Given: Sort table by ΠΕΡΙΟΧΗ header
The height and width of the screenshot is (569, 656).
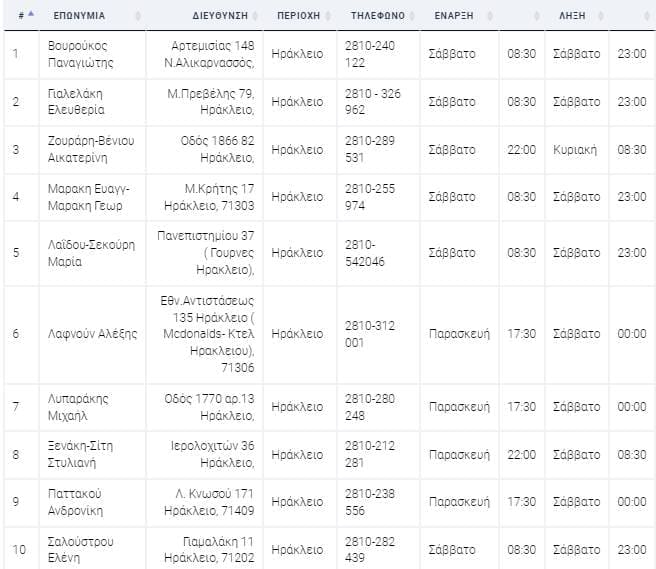Looking at the screenshot, I should pos(298,16).
